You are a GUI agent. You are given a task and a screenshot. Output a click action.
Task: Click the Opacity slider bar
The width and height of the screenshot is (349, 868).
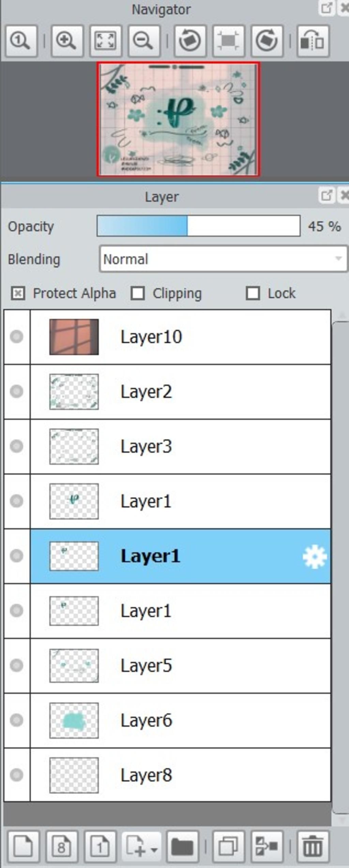[x=198, y=226]
